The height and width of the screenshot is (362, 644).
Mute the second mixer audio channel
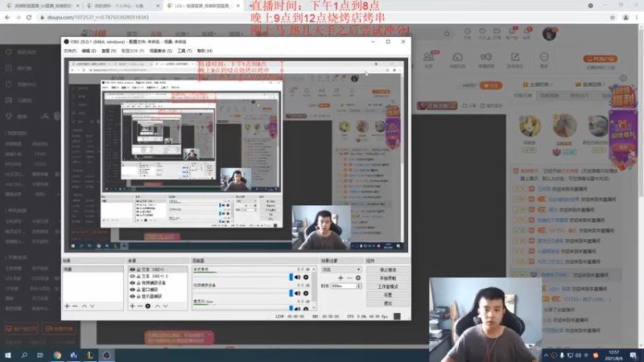click(x=298, y=293)
